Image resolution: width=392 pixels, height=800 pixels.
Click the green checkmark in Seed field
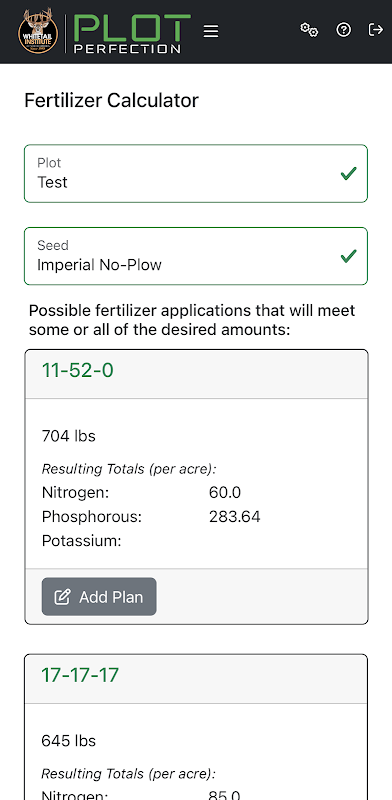coord(349,256)
